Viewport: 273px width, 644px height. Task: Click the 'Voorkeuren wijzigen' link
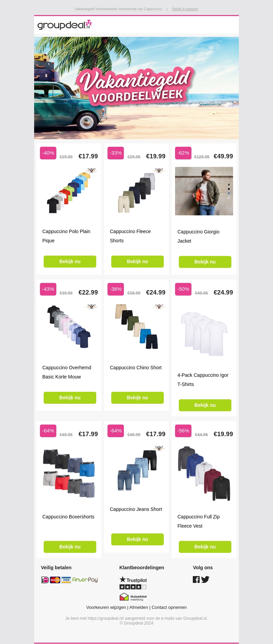106,607
